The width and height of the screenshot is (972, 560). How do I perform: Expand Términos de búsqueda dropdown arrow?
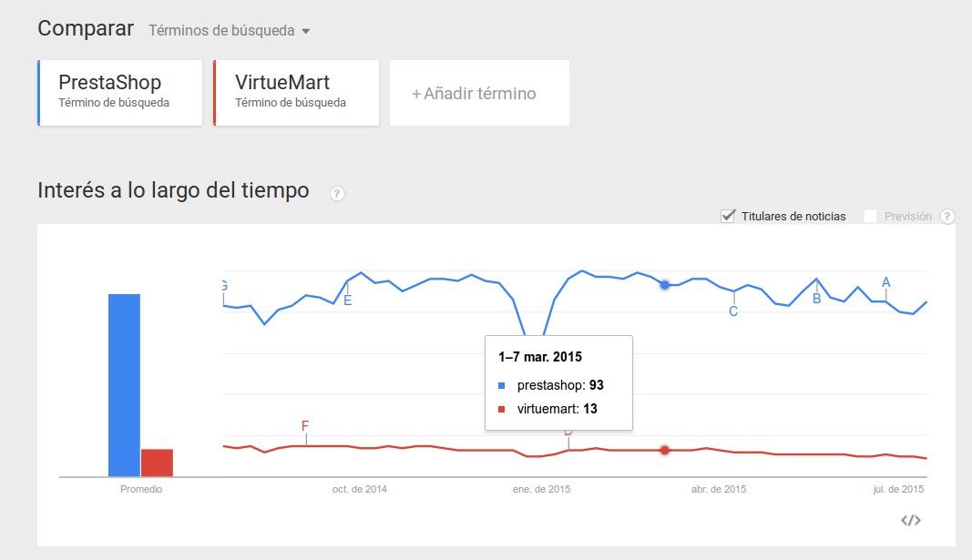point(305,31)
